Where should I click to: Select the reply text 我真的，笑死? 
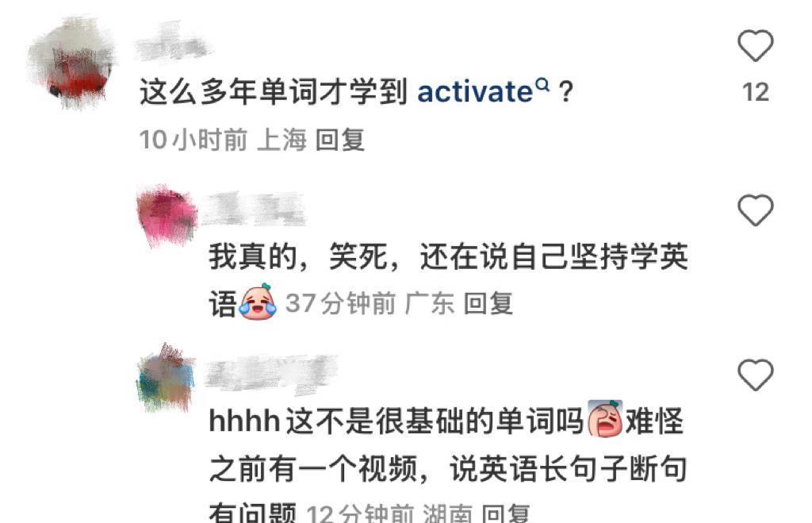[x=298, y=256]
